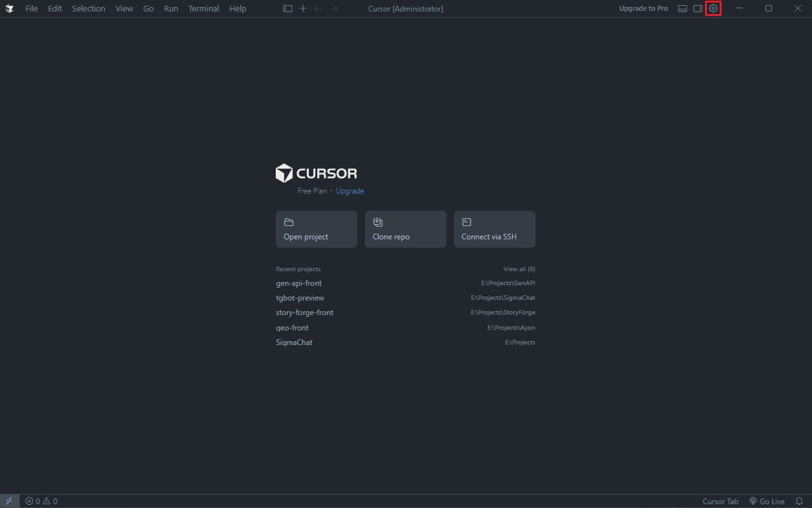The height and width of the screenshot is (508, 812).
Task: Open the Terminal menu
Action: (203, 8)
